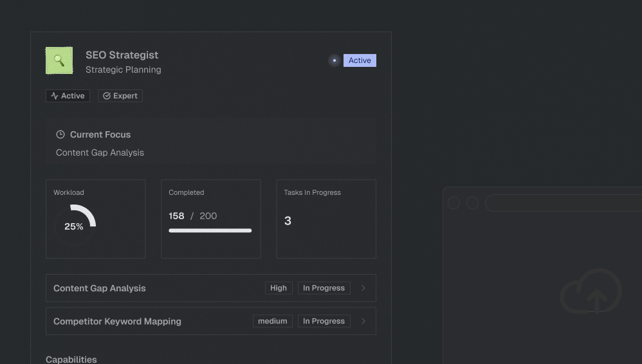Click the Workload card label
This screenshot has height=364, width=642.
click(x=69, y=192)
